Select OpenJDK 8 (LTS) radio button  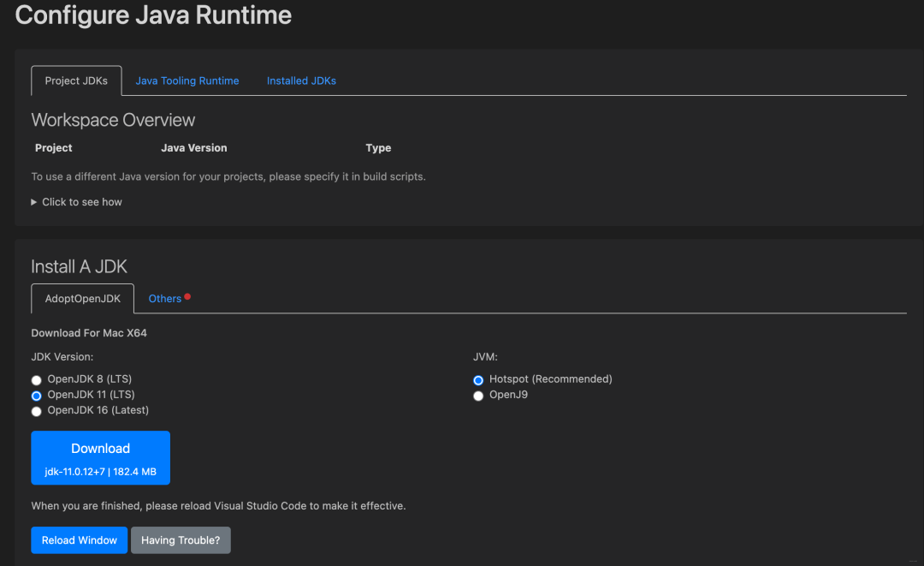click(x=37, y=379)
